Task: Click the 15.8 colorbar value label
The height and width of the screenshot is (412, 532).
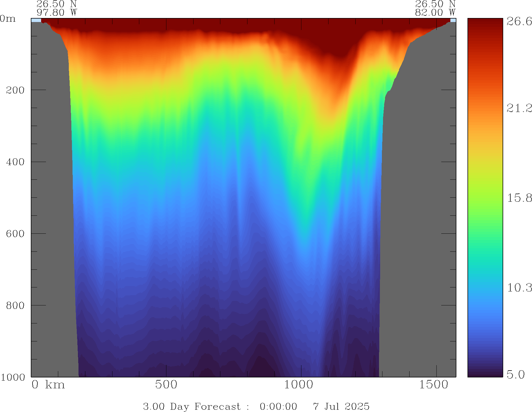Action: pos(519,198)
